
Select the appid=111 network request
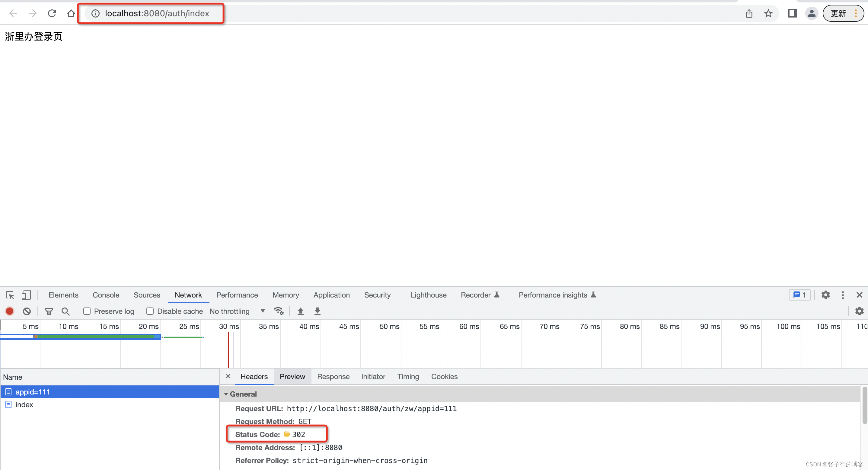tap(32, 392)
